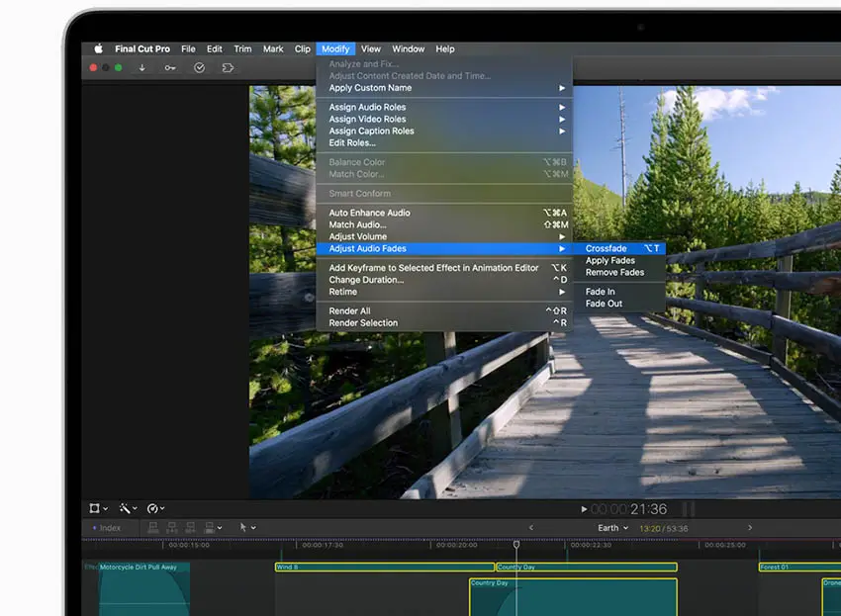Open the Mark menu

(x=273, y=48)
